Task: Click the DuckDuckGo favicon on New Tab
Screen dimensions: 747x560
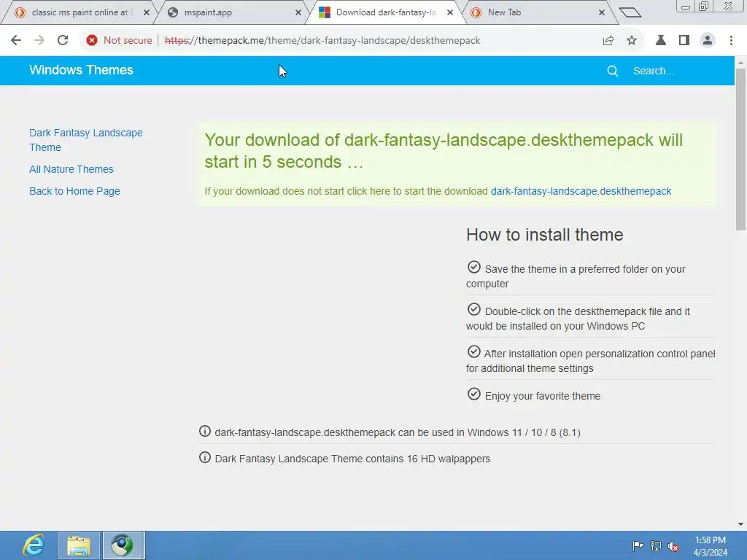Action: (x=476, y=12)
